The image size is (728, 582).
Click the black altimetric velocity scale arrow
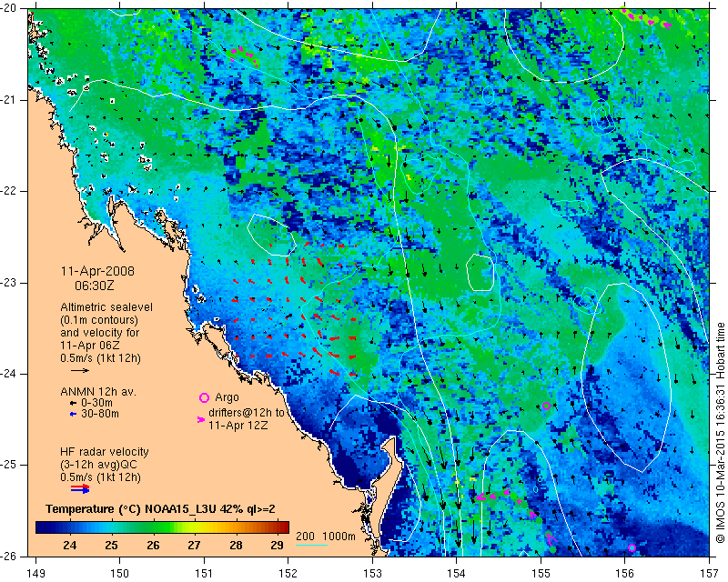[x=80, y=370]
